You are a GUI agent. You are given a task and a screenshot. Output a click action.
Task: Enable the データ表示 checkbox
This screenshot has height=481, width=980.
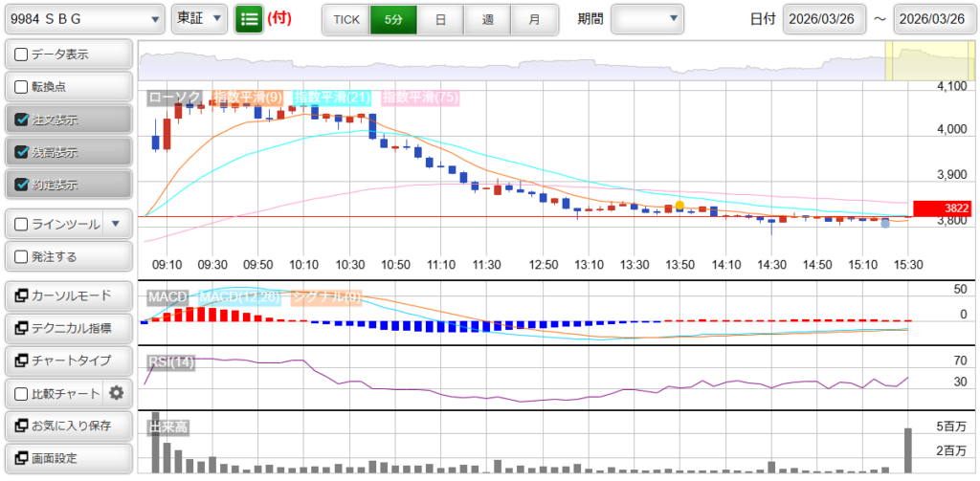(22, 55)
